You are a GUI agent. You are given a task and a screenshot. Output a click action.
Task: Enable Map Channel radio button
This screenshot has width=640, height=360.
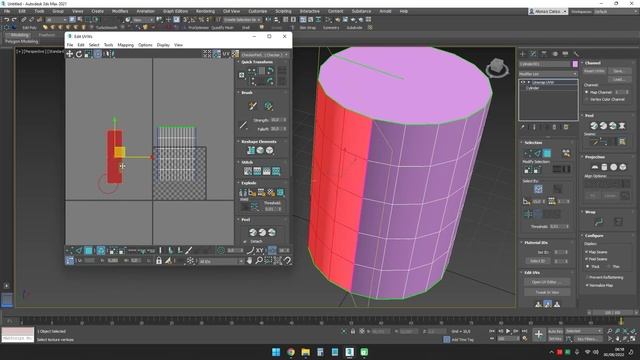pos(587,92)
